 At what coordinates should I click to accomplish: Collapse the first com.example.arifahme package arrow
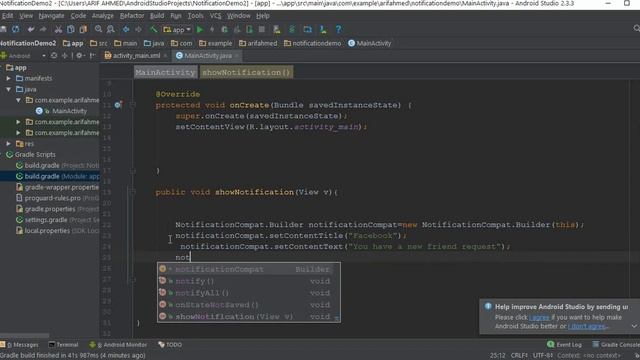point(18,100)
